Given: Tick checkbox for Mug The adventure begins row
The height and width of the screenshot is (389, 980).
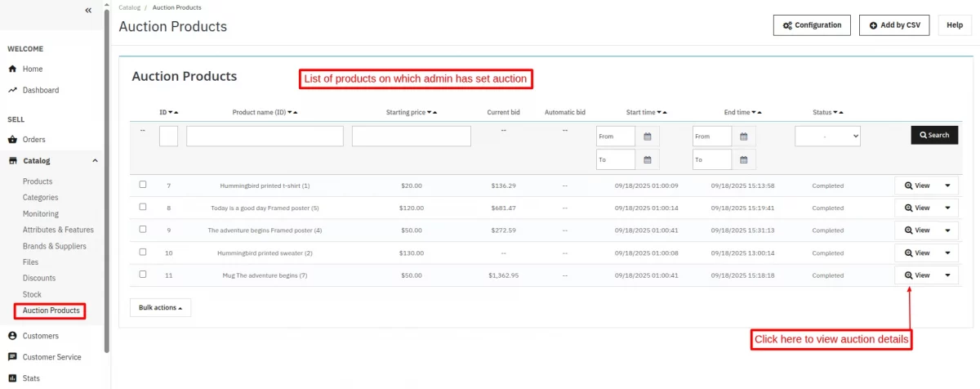Looking at the screenshot, I should click(x=143, y=275).
